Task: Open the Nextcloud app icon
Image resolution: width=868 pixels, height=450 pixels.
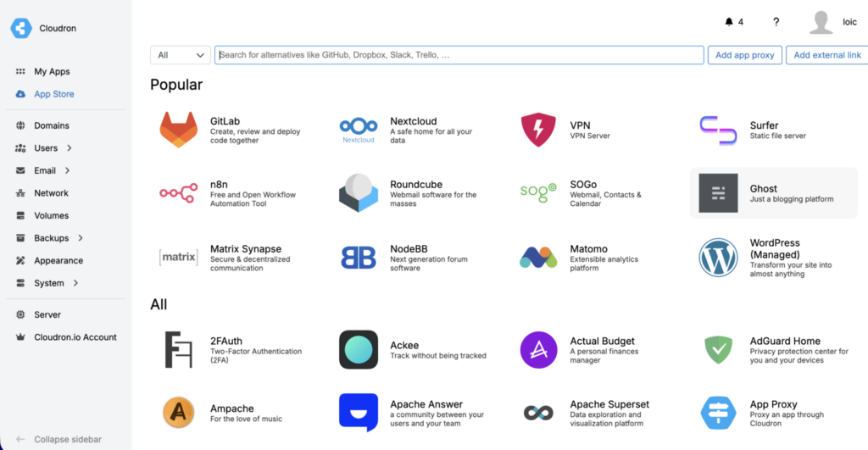Action: (359, 130)
